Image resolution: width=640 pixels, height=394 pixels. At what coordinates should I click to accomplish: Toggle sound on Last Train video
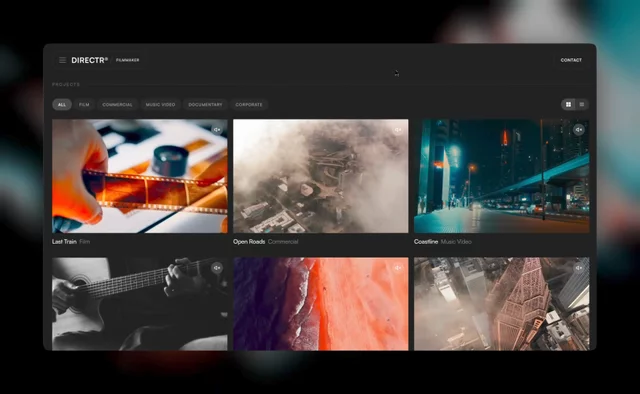[x=217, y=130]
